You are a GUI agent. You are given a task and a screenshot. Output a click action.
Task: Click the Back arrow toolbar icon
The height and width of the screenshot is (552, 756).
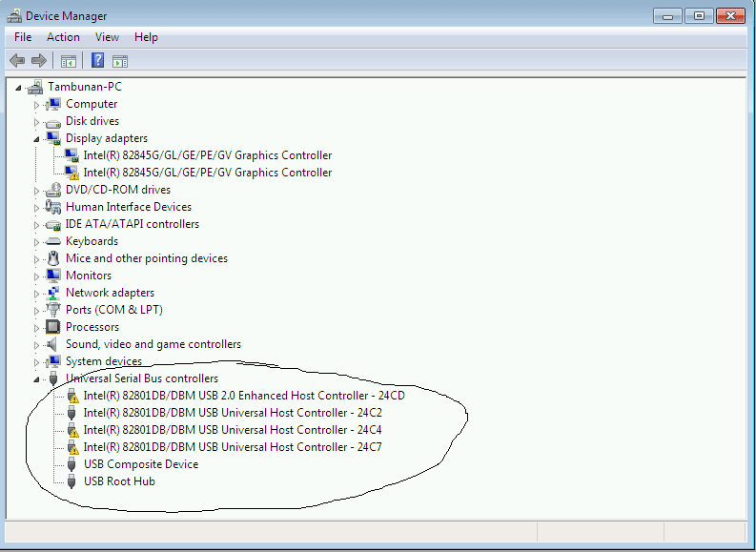[x=17, y=61]
